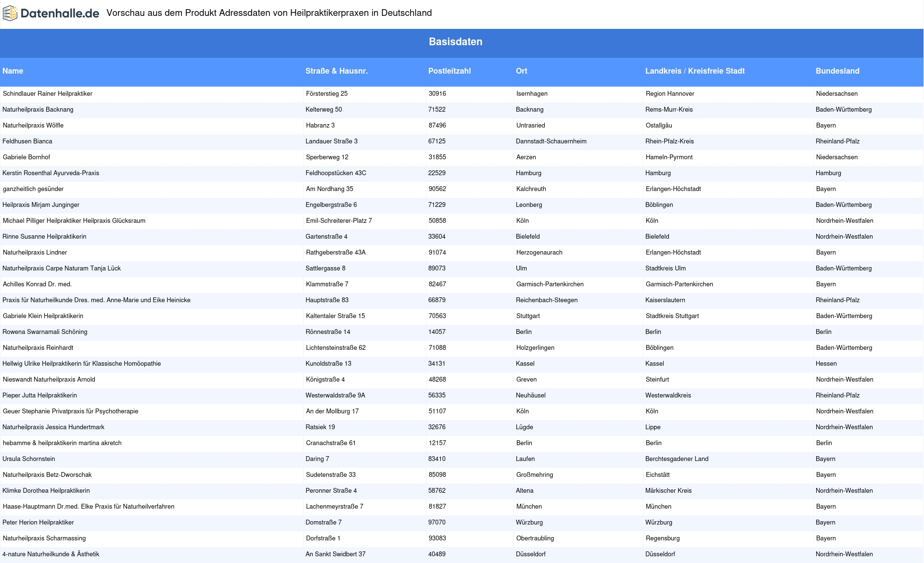Select Rinne Susanne Heilpraktikerin name
The image size is (924, 563).
point(44,237)
